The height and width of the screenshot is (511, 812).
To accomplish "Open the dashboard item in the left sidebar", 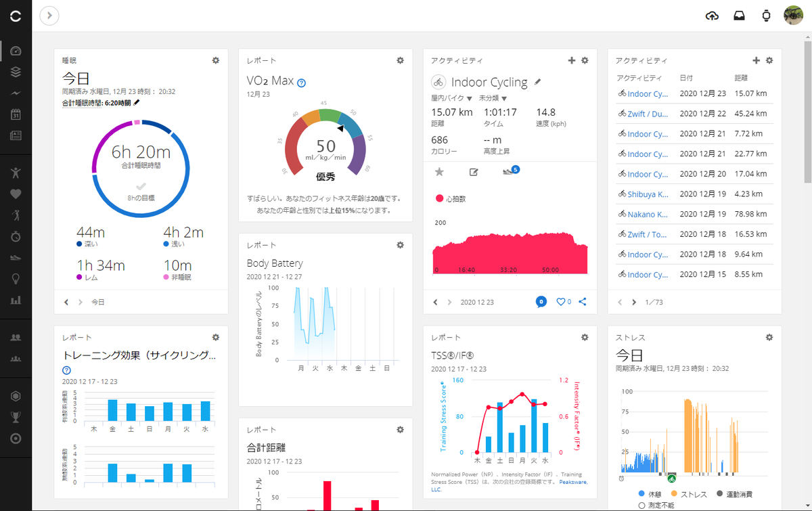I will tap(16, 51).
